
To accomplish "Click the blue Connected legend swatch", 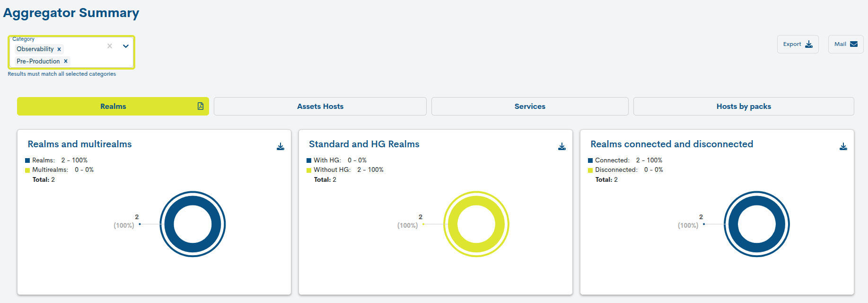I will pos(590,160).
